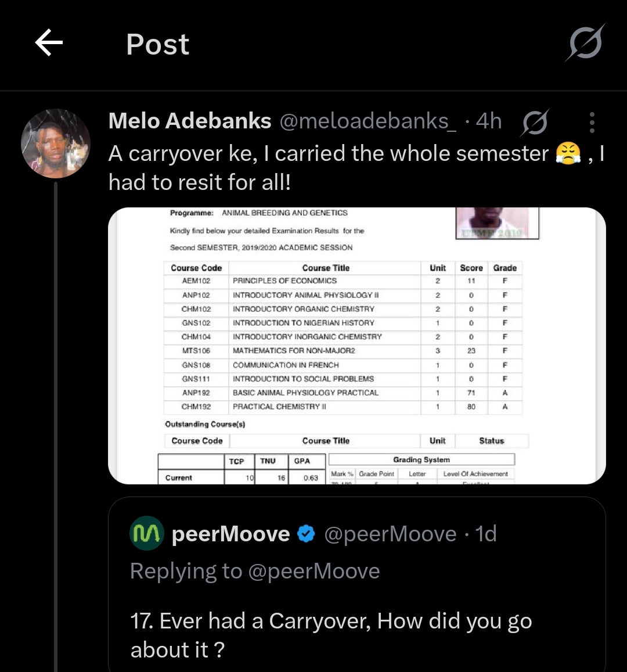The width and height of the screenshot is (627, 672).
Task: Tap the Grok icon in header
Action: coord(585,44)
